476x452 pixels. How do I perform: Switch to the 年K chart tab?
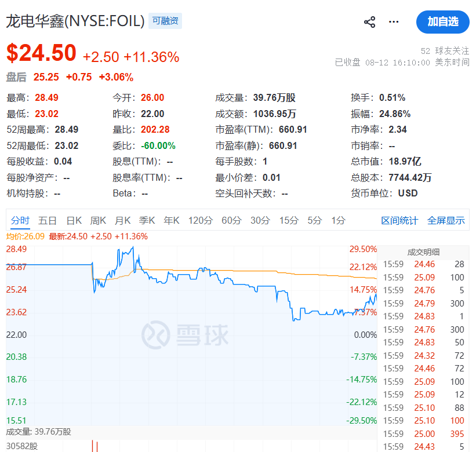[x=172, y=220]
